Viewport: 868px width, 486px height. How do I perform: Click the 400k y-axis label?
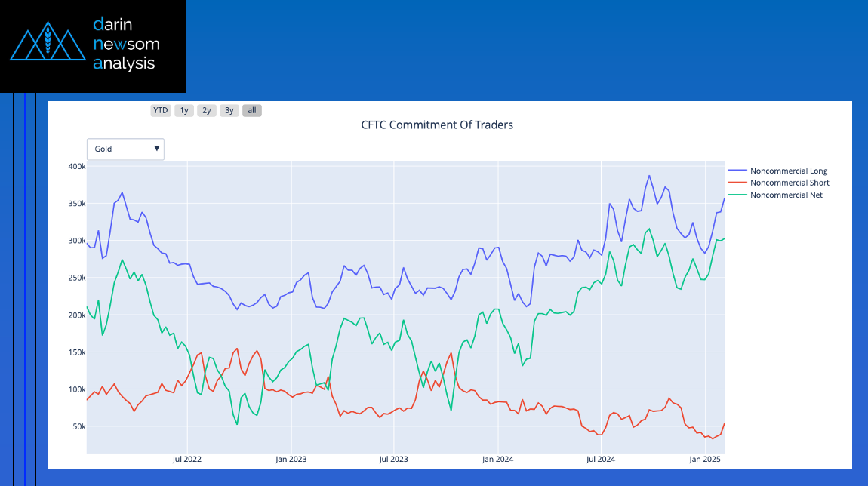point(75,166)
